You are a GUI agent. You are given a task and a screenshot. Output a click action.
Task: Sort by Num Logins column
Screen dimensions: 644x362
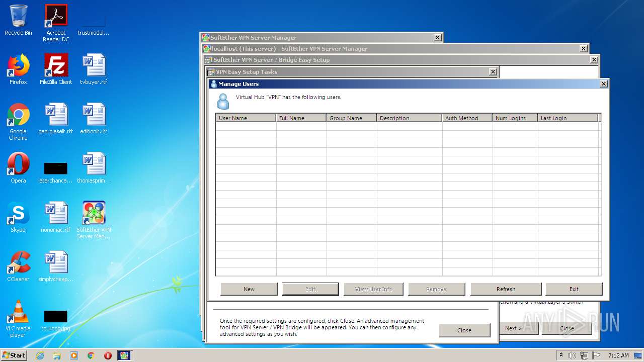click(515, 118)
